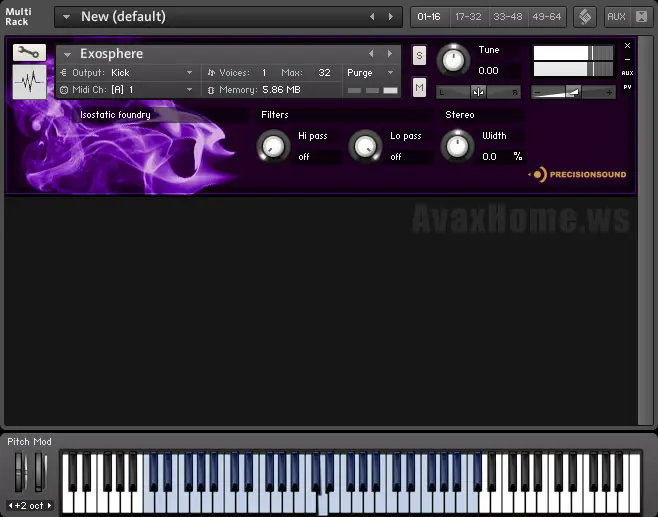Click the Pitch wheel
The image size is (658, 517).
click(x=20, y=472)
